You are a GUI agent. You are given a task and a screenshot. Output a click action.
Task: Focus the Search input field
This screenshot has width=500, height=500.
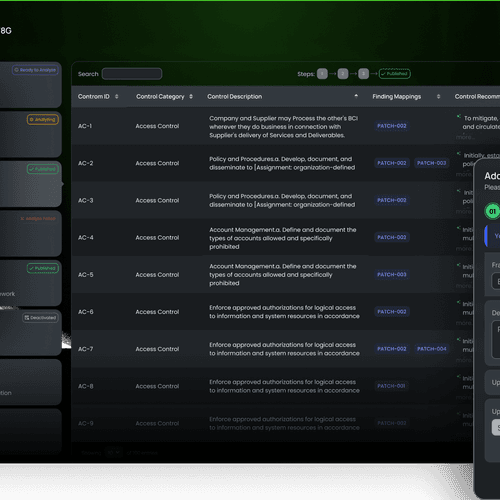[x=132, y=74]
